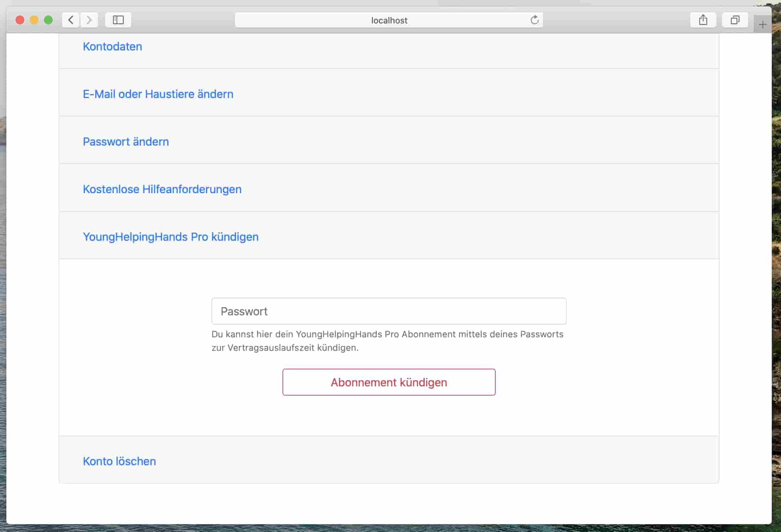Image resolution: width=781 pixels, height=532 pixels.
Task: Expand the Konto löschen section
Action: (119, 461)
